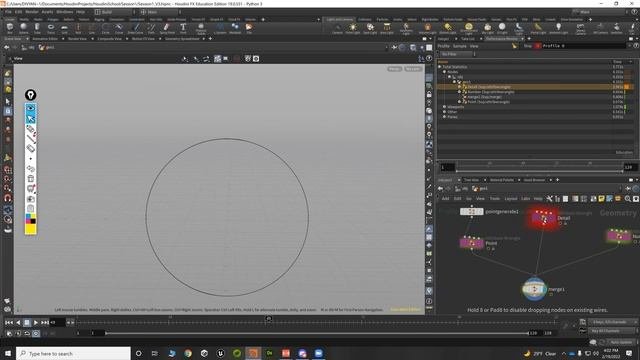Toggle the viewport lock icon in right display strip
The height and width of the screenshot is (360, 640).
[429, 94]
